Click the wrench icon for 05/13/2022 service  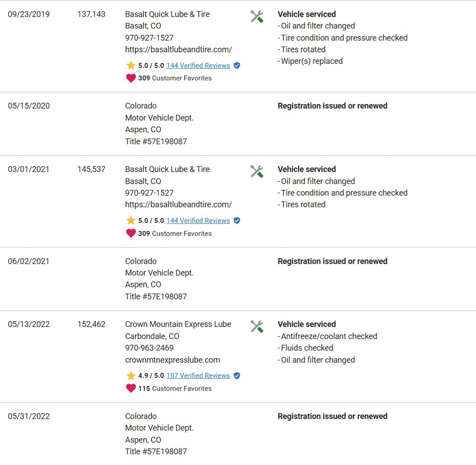(x=257, y=326)
